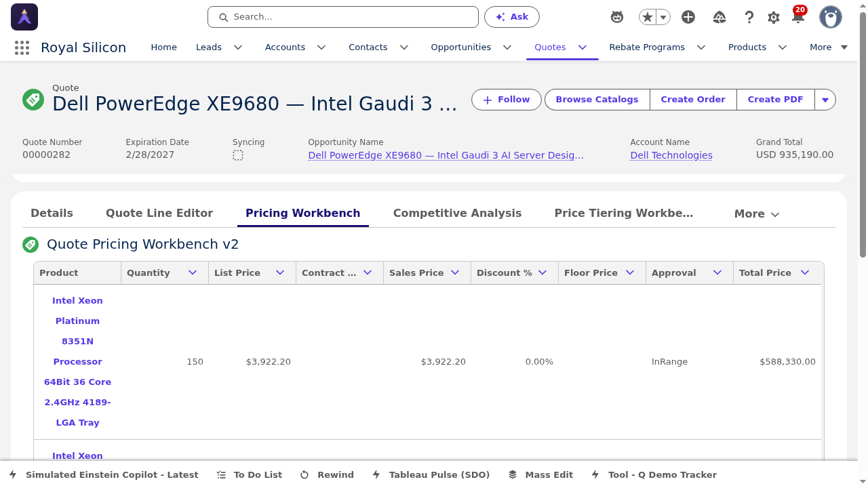
Task: Expand the Rebate Programs nav chevron
Action: 701,47
